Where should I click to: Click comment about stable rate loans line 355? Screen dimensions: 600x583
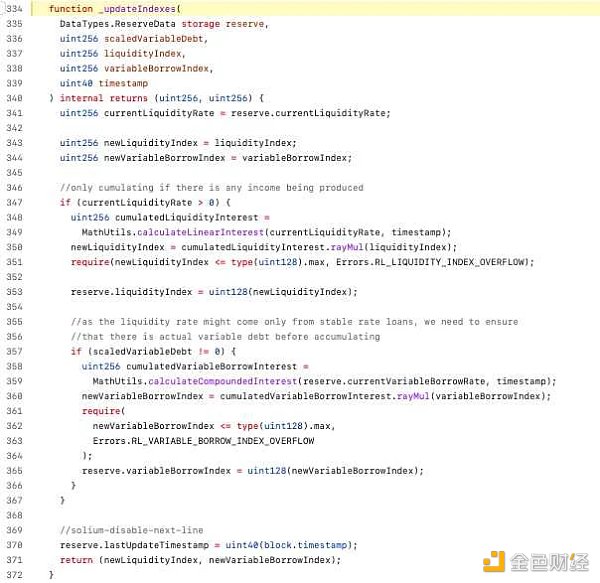pyautogui.click(x=294, y=322)
